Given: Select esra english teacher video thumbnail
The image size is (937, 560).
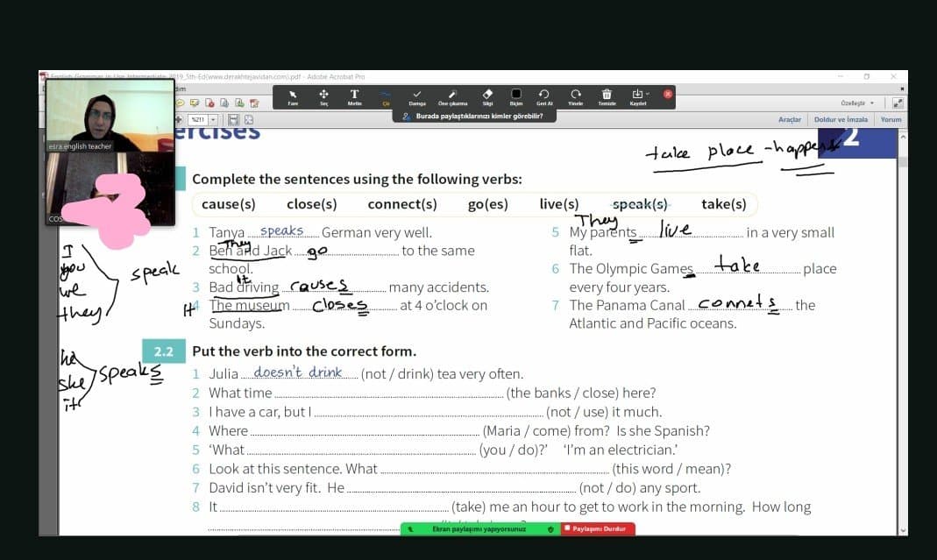Looking at the screenshot, I should pos(110,116).
